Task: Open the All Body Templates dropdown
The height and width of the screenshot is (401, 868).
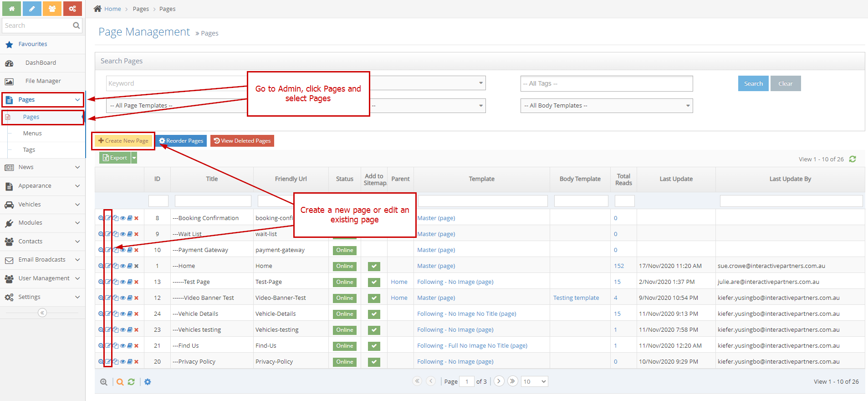Action: click(x=606, y=106)
